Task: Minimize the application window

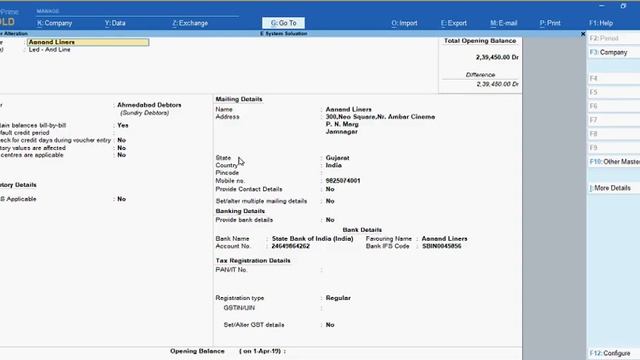Action: click(x=602, y=6)
